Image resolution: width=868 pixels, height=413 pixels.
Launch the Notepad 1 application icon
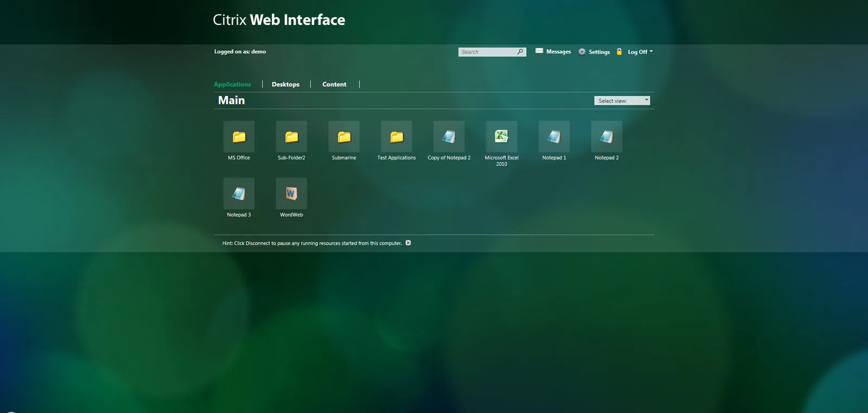[554, 137]
